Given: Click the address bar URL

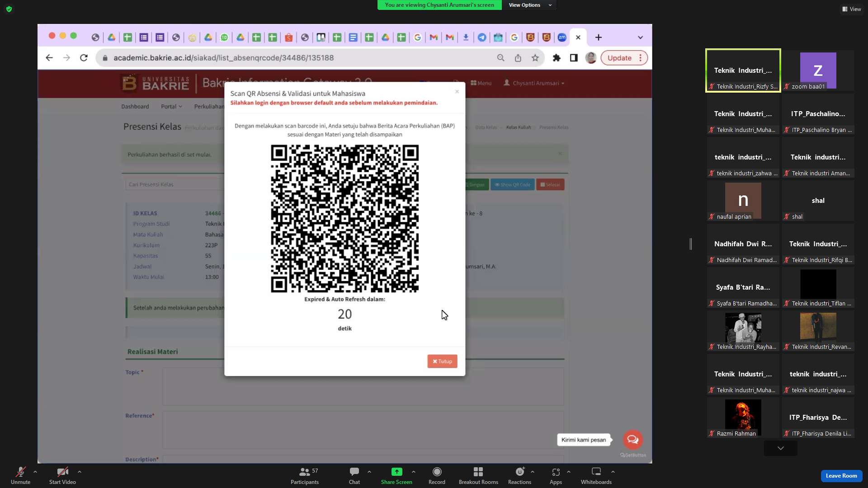Looking at the screenshot, I should (223, 58).
